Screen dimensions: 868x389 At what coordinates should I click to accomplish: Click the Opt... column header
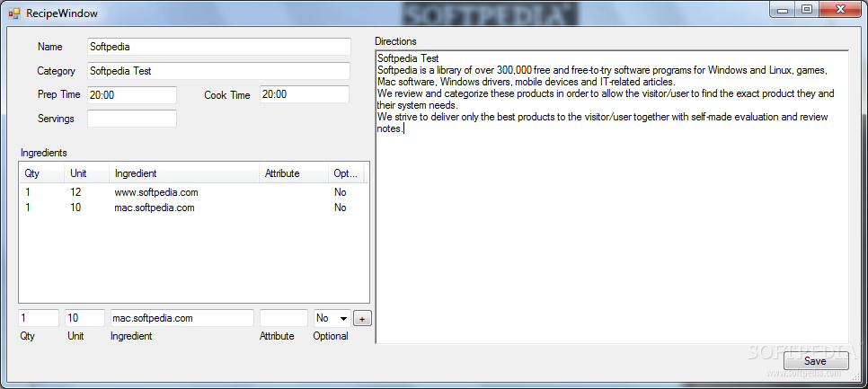[346, 173]
